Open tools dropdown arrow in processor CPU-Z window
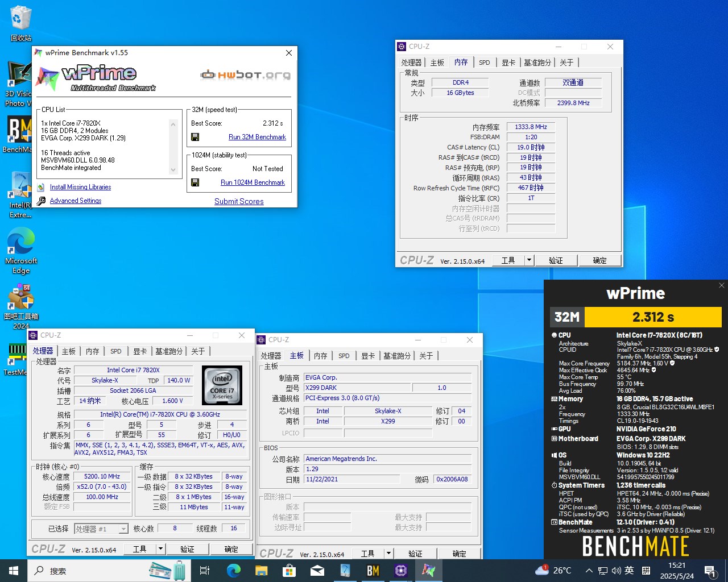The height and width of the screenshot is (582, 728). (161, 549)
